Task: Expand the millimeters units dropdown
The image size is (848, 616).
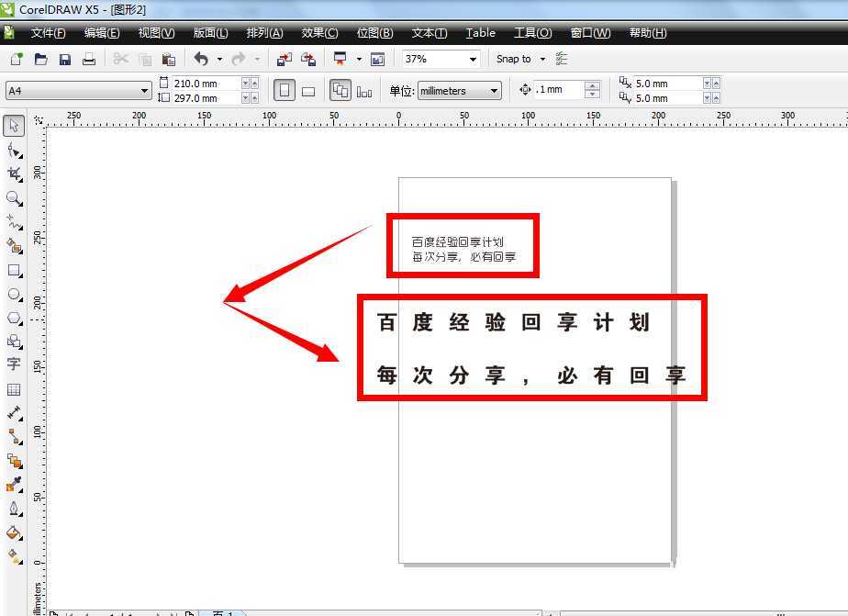Action: [493, 90]
